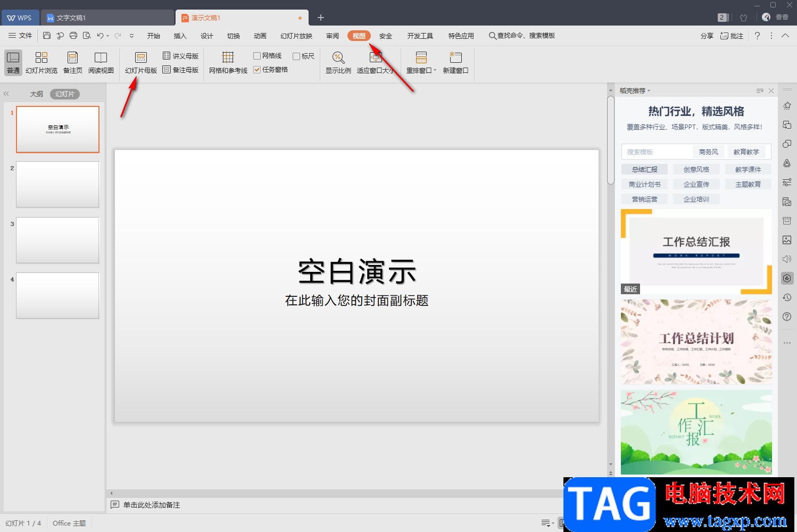
Task: Expand the Arrange Windows (重排窗口) dropdown
Action: pos(435,70)
